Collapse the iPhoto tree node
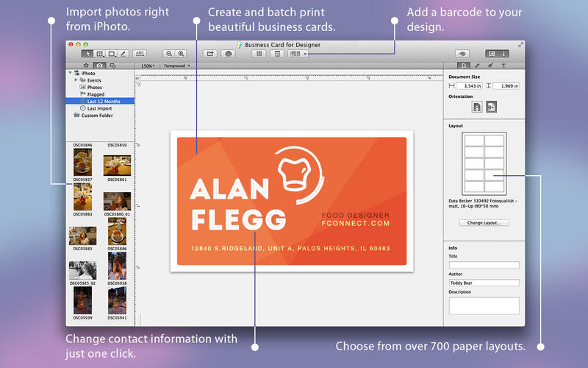The height and width of the screenshot is (368, 588). (70, 73)
